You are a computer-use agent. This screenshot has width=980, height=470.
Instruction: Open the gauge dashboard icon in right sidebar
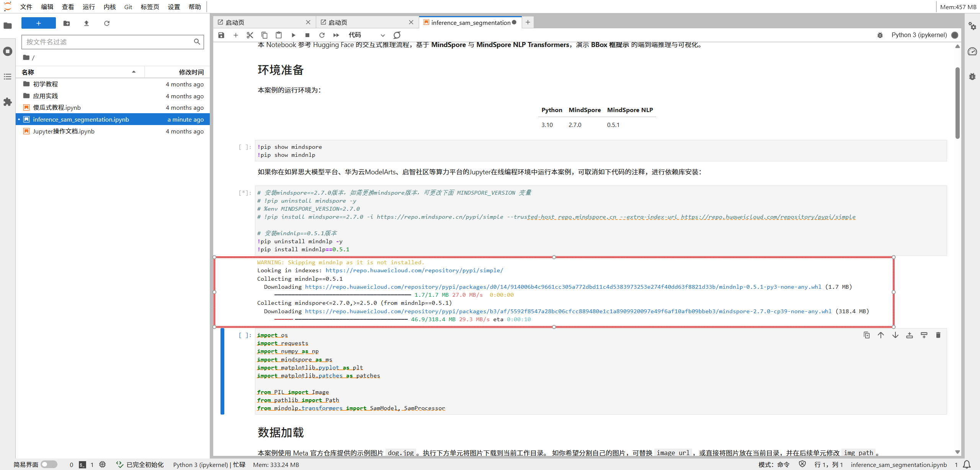972,51
